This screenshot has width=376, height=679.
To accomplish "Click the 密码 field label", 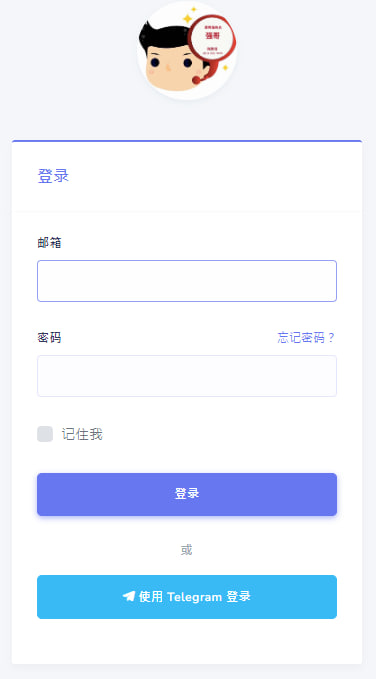I will 49,338.
